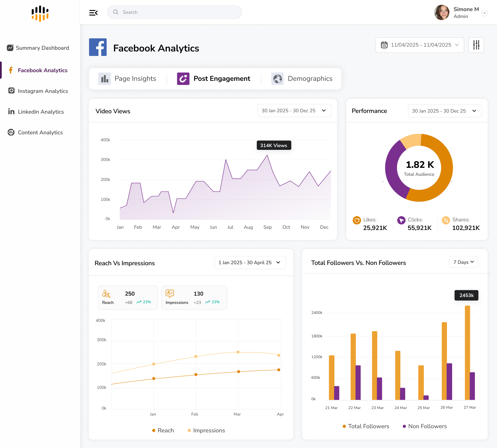Open Content Analytics menu item
The height and width of the screenshot is (448, 497).
[x=35, y=132]
